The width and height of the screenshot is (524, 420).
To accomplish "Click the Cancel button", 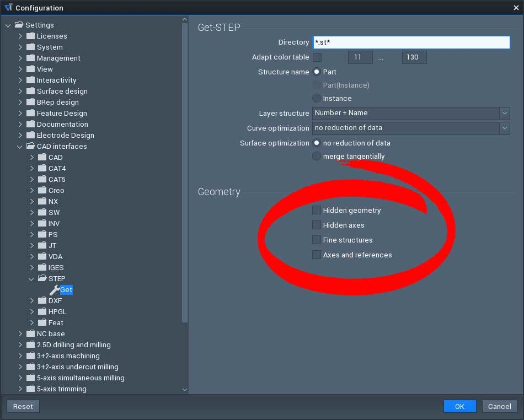I will pyautogui.click(x=499, y=406).
